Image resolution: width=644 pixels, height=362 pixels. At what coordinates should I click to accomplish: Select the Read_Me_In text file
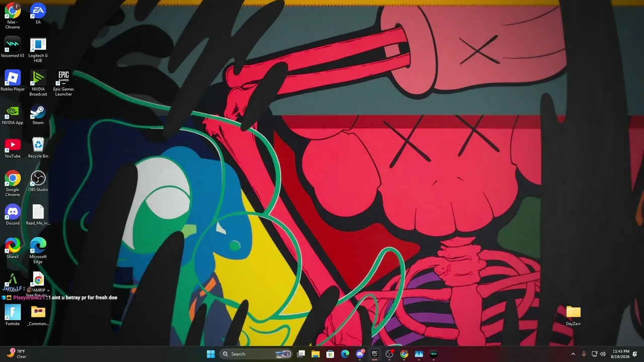tap(38, 215)
